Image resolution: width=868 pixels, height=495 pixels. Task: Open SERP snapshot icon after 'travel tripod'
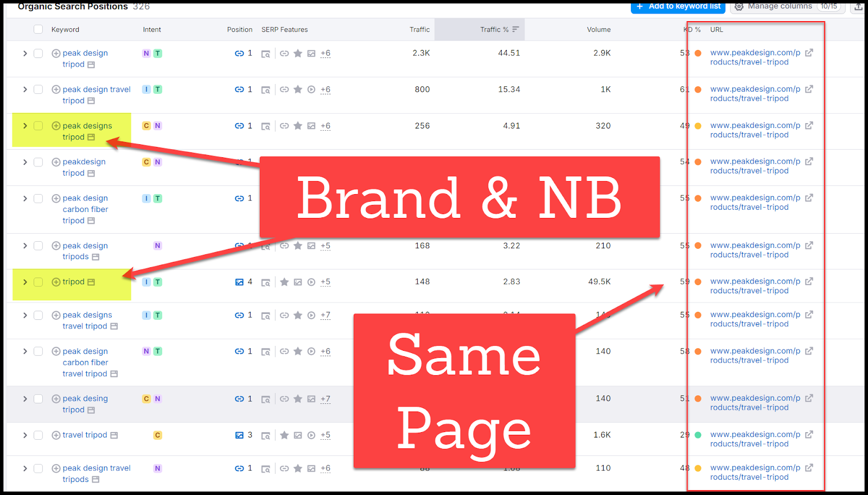click(114, 435)
